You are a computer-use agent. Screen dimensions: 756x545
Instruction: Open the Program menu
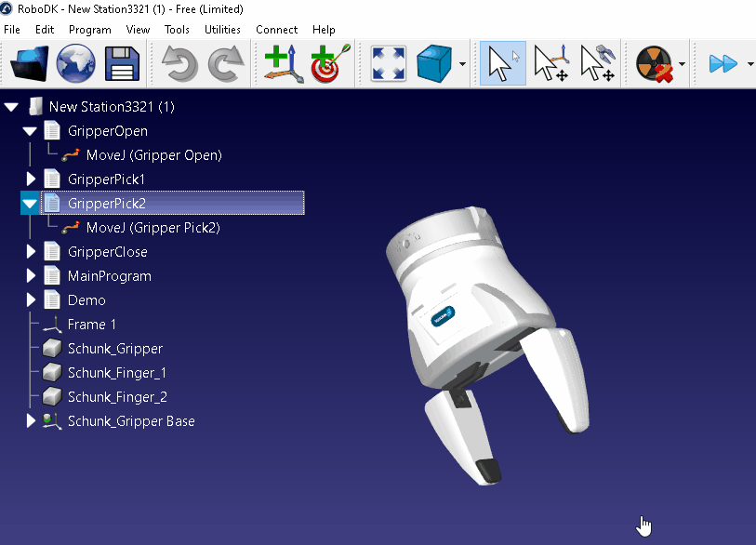[x=89, y=30]
